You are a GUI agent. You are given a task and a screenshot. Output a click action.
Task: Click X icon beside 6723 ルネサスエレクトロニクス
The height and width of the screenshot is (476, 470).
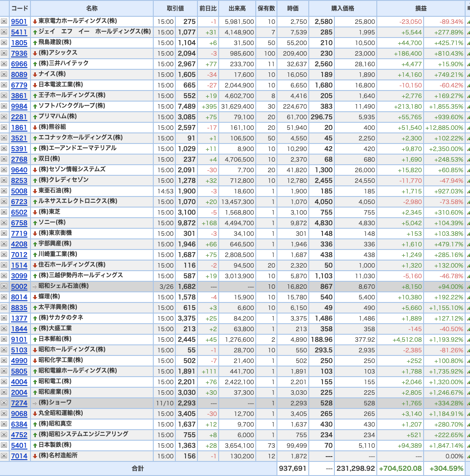(4, 201)
